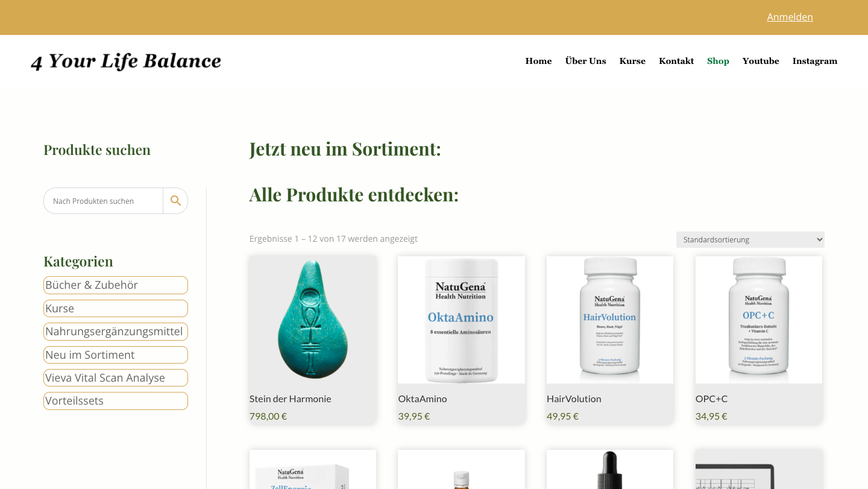Click the magnifying glass search icon
Screen dimensions: 868x489
pyautogui.click(x=175, y=201)
